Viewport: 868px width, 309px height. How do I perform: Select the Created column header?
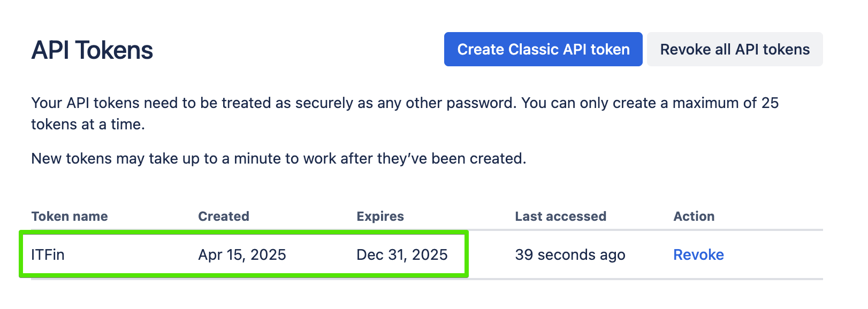pyautogui.click(x=224, y=217)
